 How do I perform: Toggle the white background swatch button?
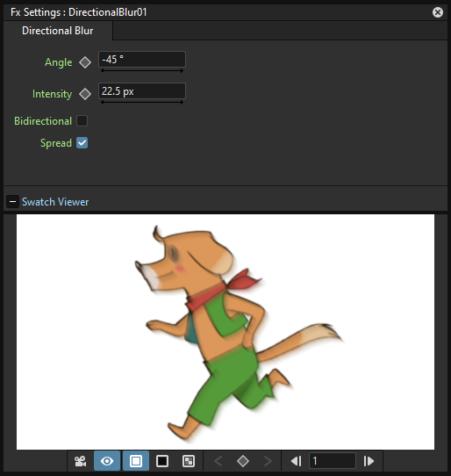tap(136, 461)
